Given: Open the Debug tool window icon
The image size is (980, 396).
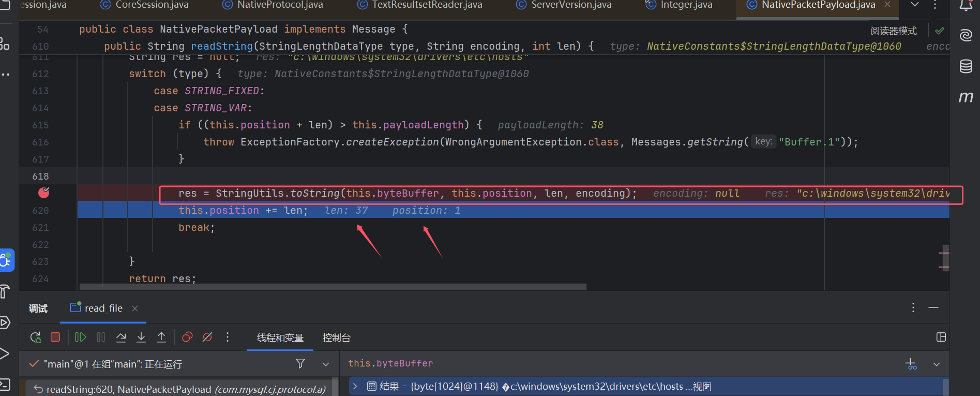Looking at the screenshot, I should point(6,260).
